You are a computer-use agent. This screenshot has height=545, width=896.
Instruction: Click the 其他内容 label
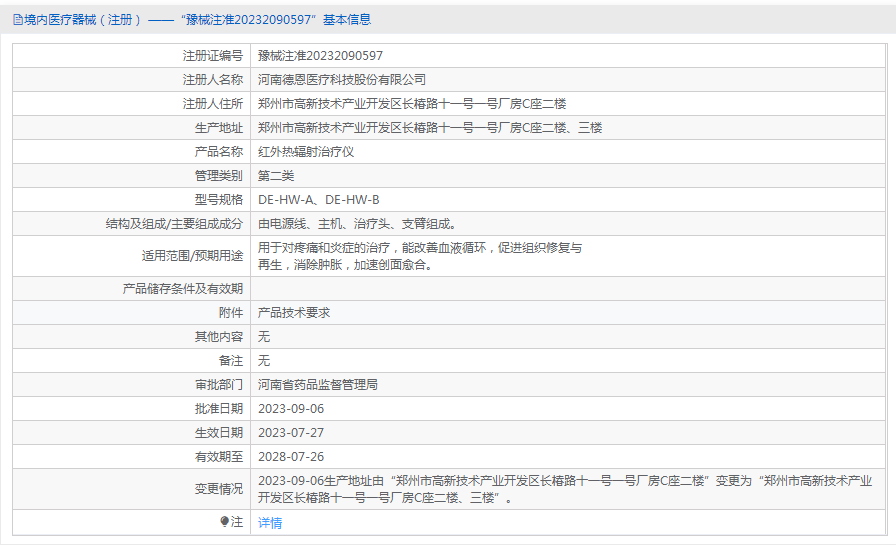[219, 337]
